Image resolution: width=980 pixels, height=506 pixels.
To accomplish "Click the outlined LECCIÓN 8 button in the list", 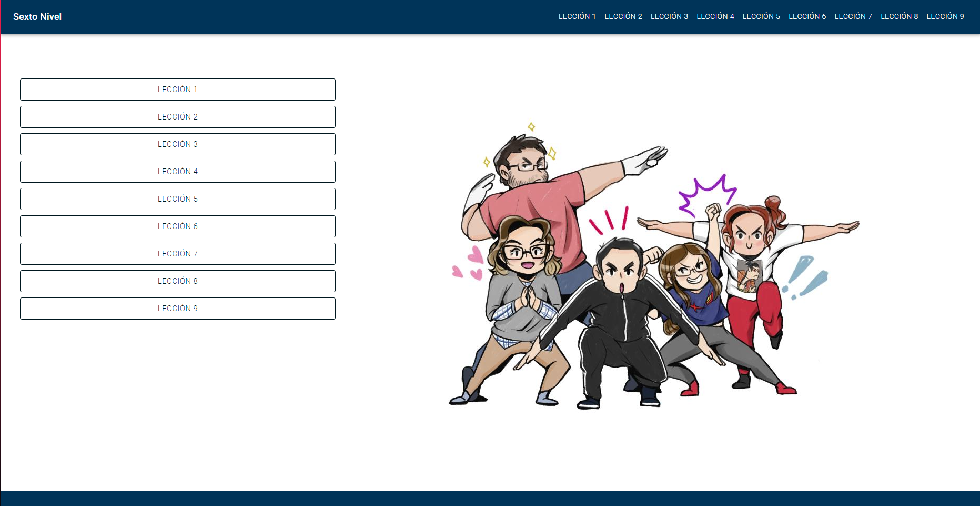I will pyautogui.click(x=178, y=281).
